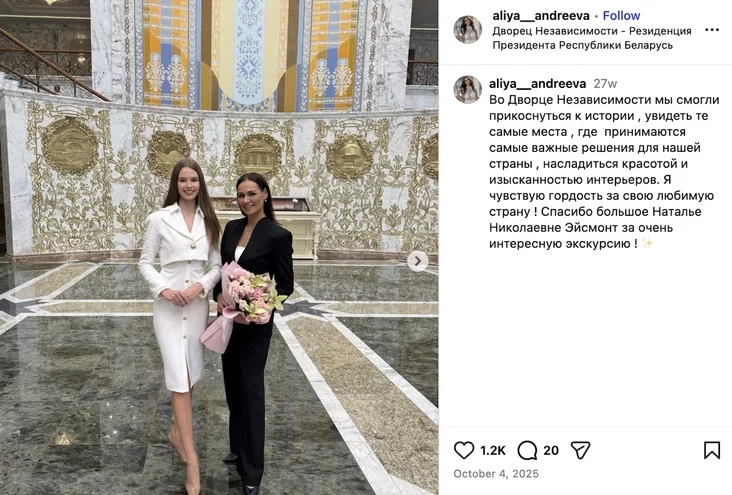Click the caption text starting 'Во Дворце Независимости'
This screenshot has width=732, height=495.
(604, 171)
